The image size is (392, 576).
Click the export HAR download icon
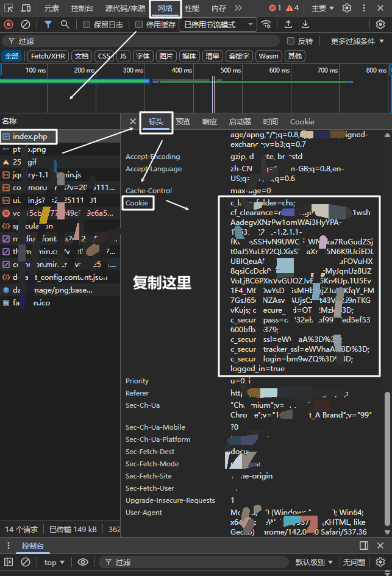(305, 24)
